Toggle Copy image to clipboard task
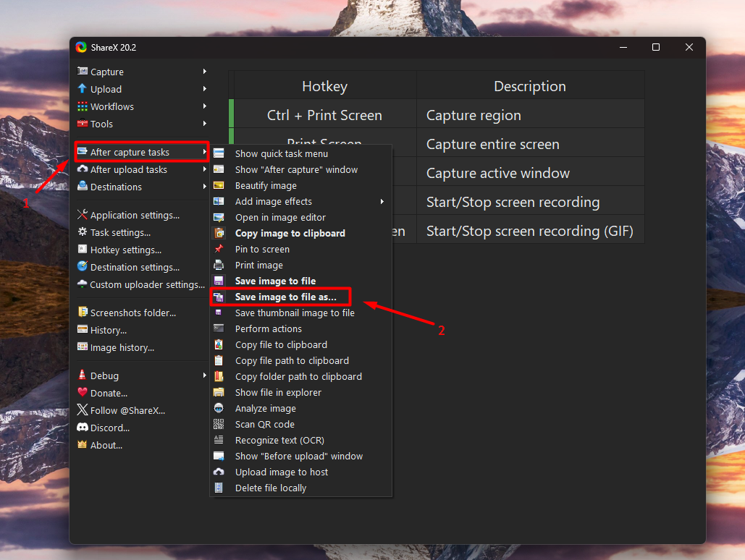The image size is (745, 560). click(300, 233)
